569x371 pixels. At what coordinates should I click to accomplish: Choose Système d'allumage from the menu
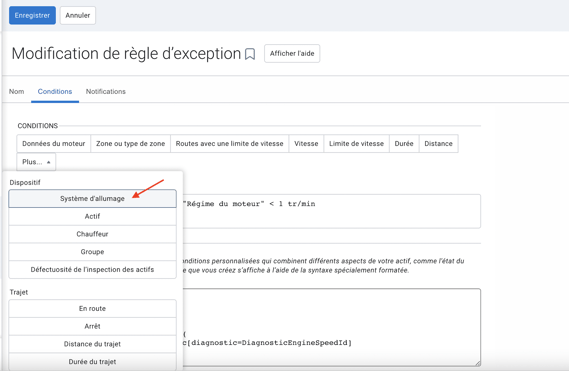pyautogui.click(x=93, y=199)
